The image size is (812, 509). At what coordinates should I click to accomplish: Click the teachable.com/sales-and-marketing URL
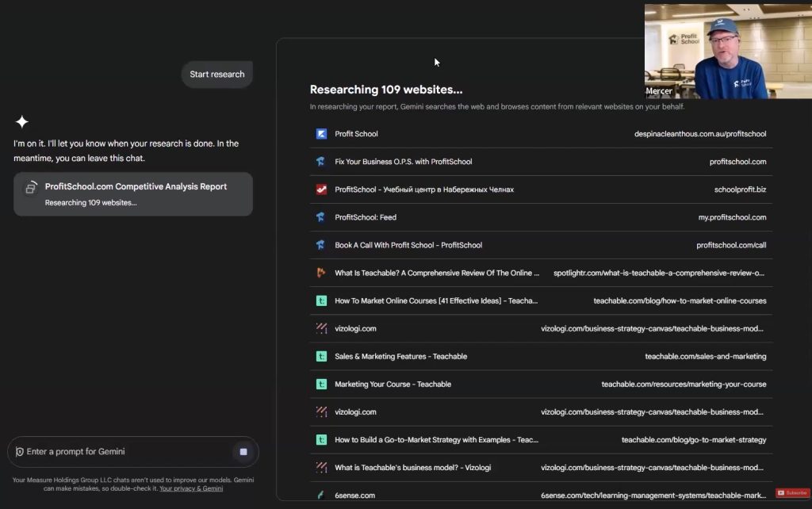[705, 356]
